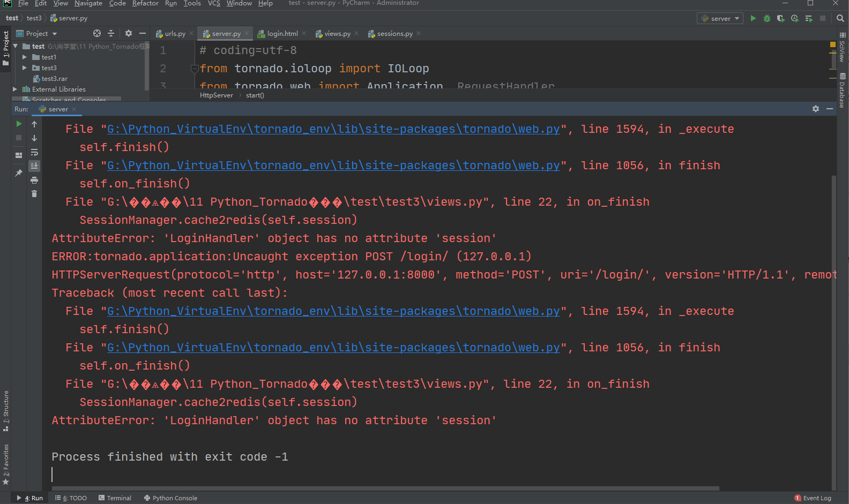Clear all console output with trash icon
The image size is (849, 504).
[34, 194]
